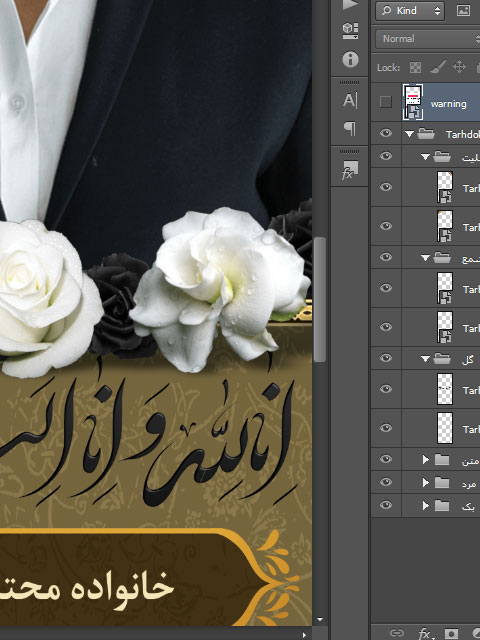This screenshot has height=640, width=480.
Task: Hide the شمع group
Action: coord(386,257)
